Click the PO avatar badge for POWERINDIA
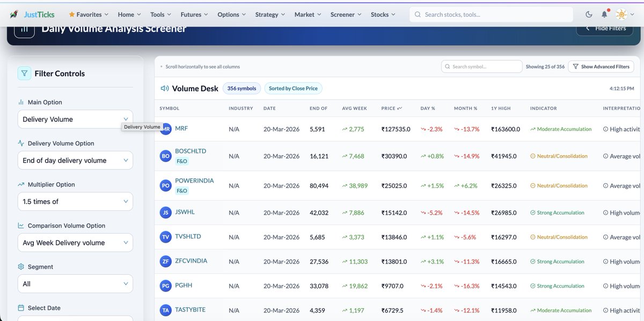This screenshot has height=321, width=644. [x=166, y=186]
